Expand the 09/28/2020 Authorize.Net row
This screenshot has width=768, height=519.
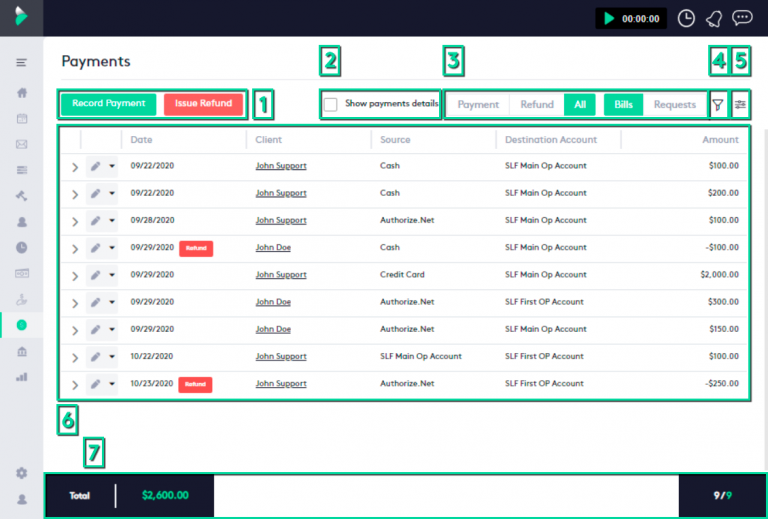click(75, 222)
